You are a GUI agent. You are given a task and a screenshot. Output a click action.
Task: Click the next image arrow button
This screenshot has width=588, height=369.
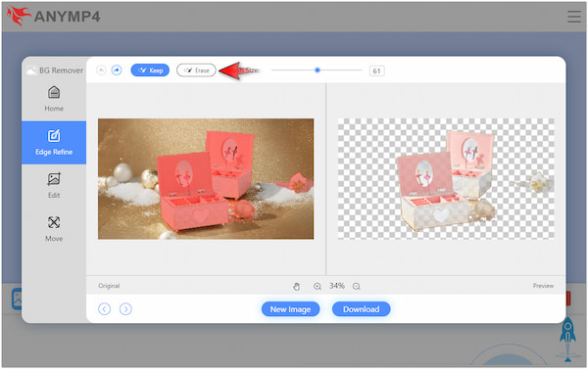(125, 309)
